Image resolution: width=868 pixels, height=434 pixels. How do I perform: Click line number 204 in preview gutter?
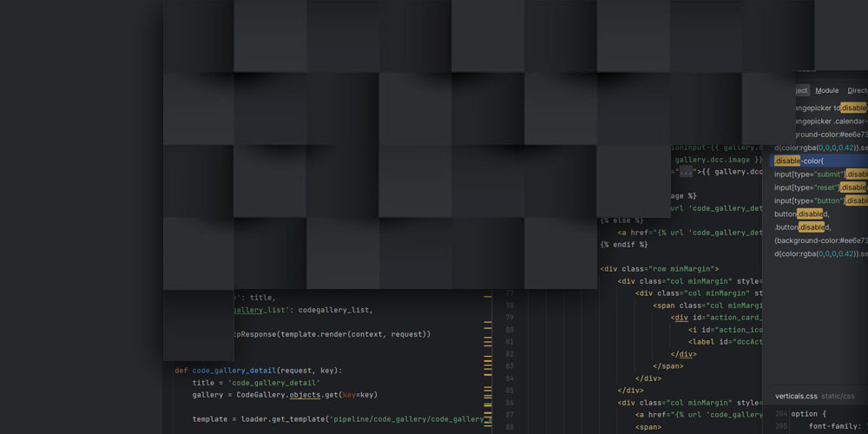781,414
